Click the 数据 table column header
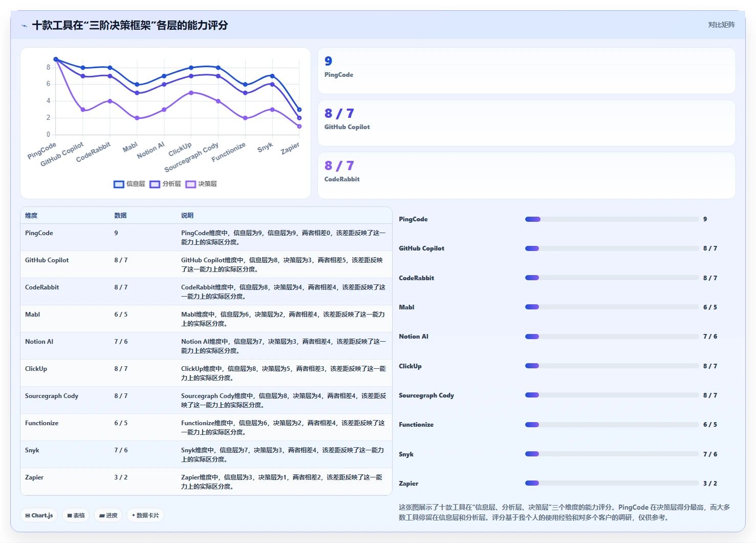Screen dimensions: 756x543 click(x=120, y=216)
